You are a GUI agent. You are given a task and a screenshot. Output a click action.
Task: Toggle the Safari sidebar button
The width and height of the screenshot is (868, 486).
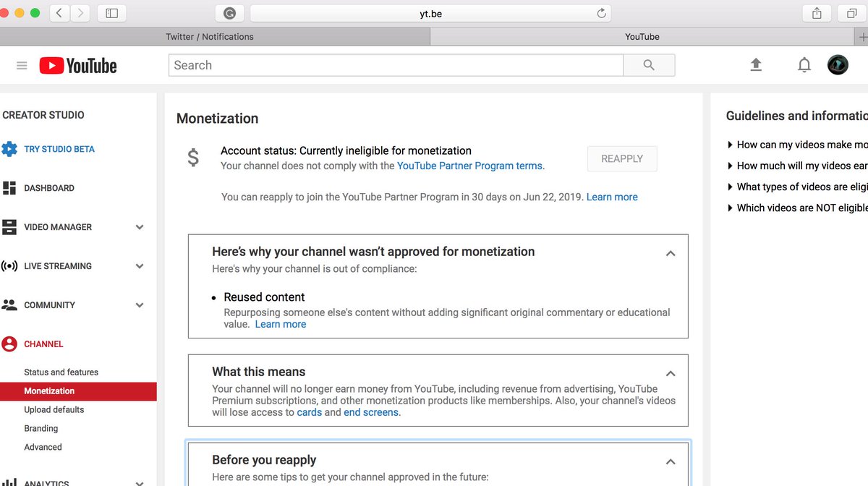point(111,13)
